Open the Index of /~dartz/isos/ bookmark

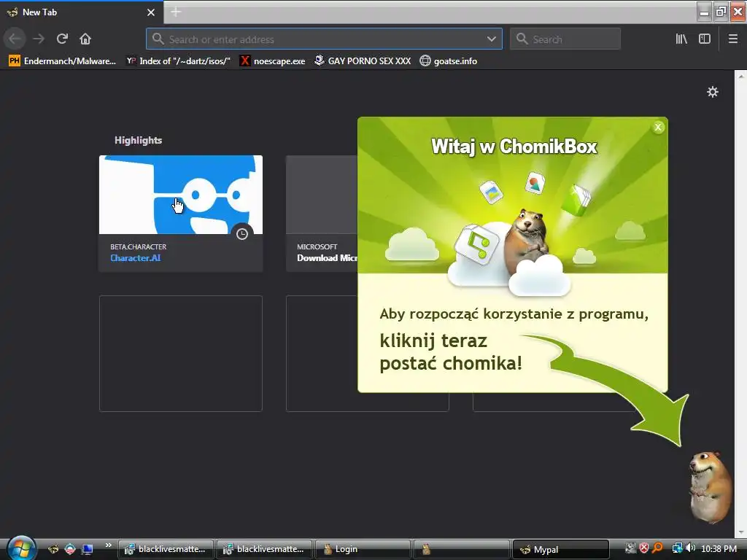[178, 61]
